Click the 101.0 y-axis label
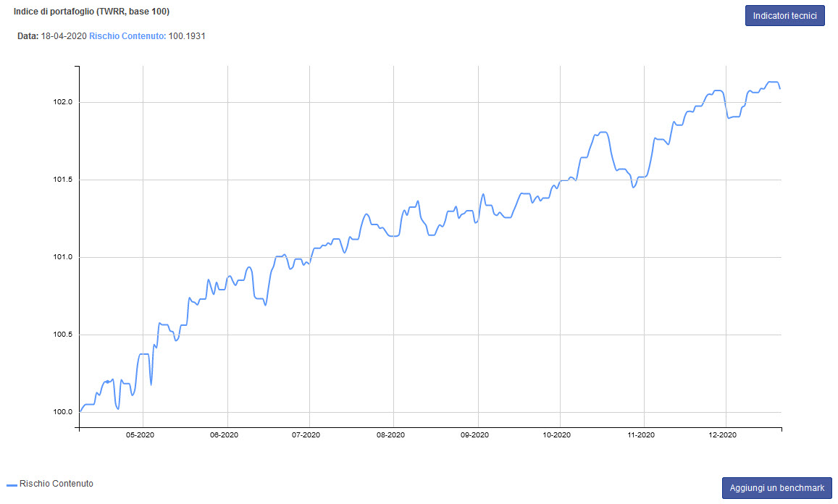838x504 pixels. 62,257
